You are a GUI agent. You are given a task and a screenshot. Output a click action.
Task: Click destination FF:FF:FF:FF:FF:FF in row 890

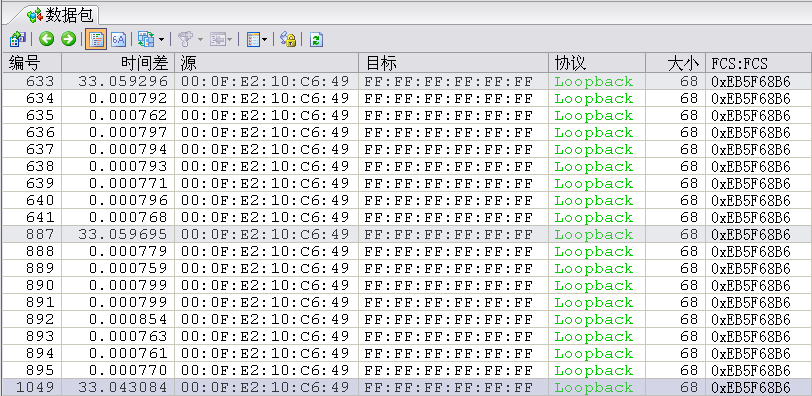click(x=448, y=286)
